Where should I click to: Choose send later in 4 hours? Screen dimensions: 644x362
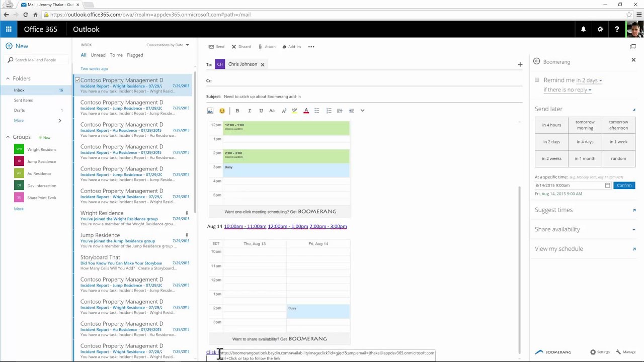point(551,125)
